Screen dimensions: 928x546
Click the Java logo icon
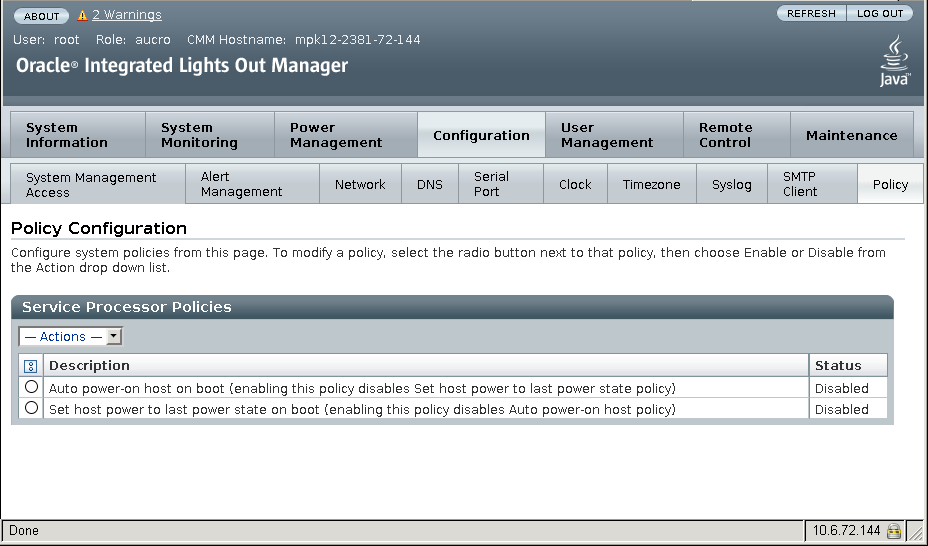(895, 61)
